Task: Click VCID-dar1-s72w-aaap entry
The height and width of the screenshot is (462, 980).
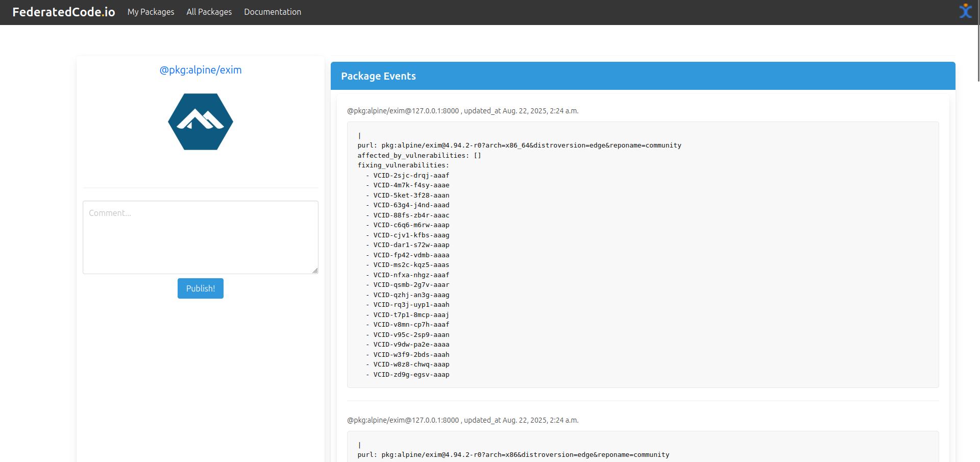Action: 411,245
